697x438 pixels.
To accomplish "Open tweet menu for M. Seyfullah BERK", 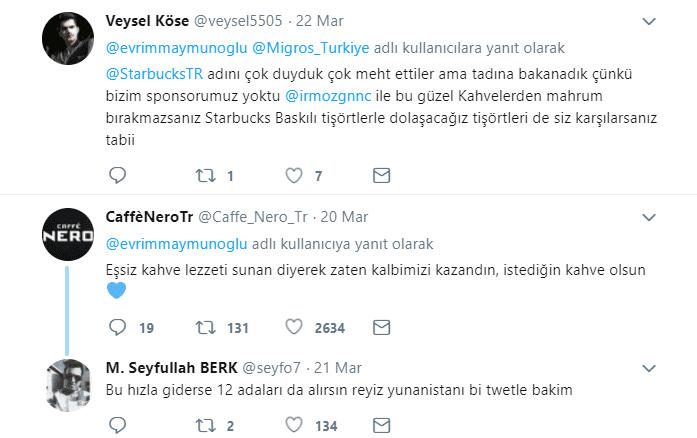I will [649, 367].
